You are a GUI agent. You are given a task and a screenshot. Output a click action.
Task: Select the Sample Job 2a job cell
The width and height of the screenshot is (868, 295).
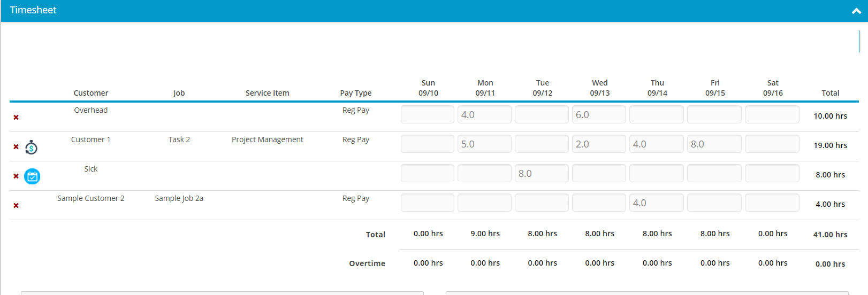(179, 198)
